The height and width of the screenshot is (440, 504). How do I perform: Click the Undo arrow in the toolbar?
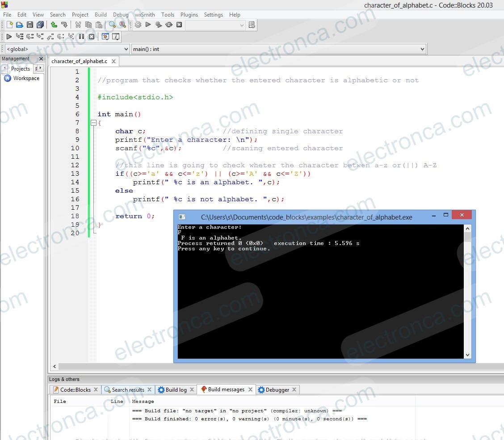54,25
